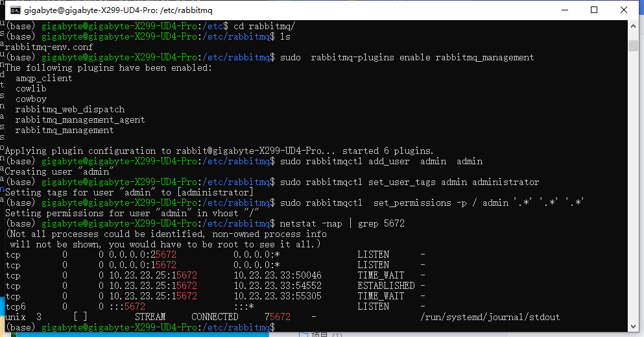The width and height of the screenshot is (644, 337).
Task: Minimize the terminal window
Action: click(x=565, y=10)
